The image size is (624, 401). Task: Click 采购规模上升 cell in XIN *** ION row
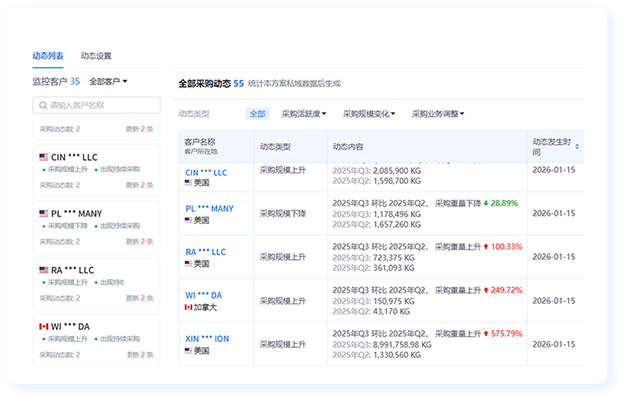283,344
